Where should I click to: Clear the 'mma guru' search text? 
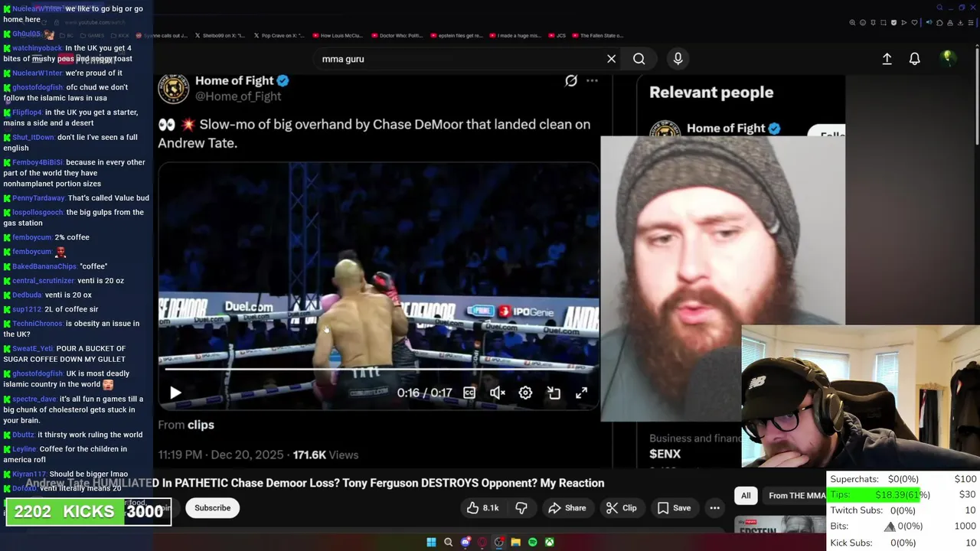pyautogui.click(x=611, y=59)
